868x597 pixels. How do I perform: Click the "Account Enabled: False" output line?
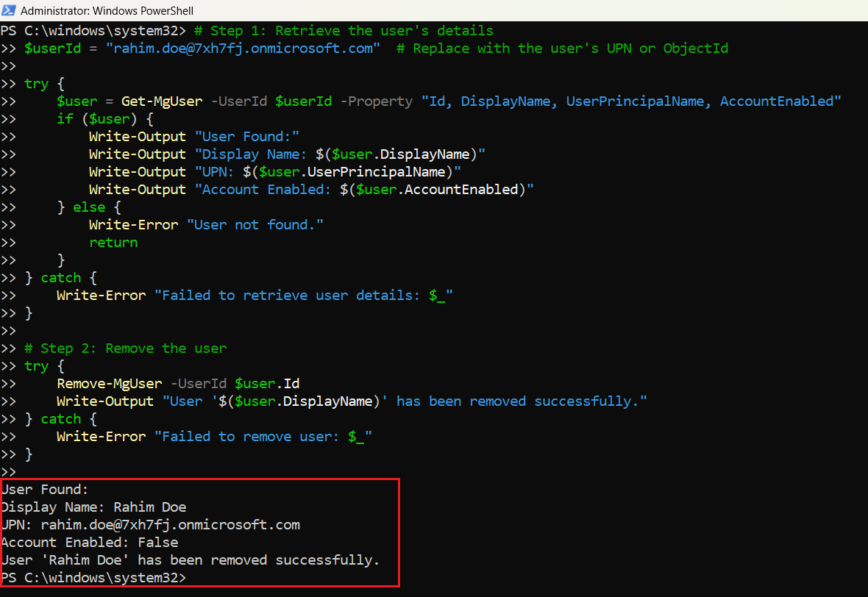click(x=89, y=542)
